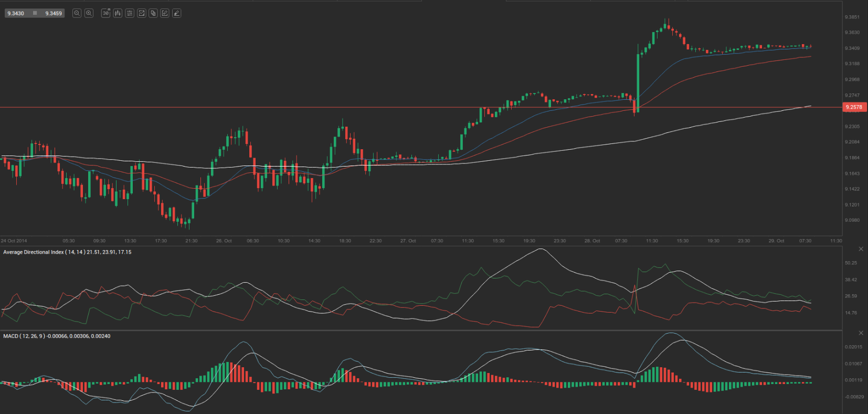
Task: Click the Average Directional Index label
Action: 67,252
